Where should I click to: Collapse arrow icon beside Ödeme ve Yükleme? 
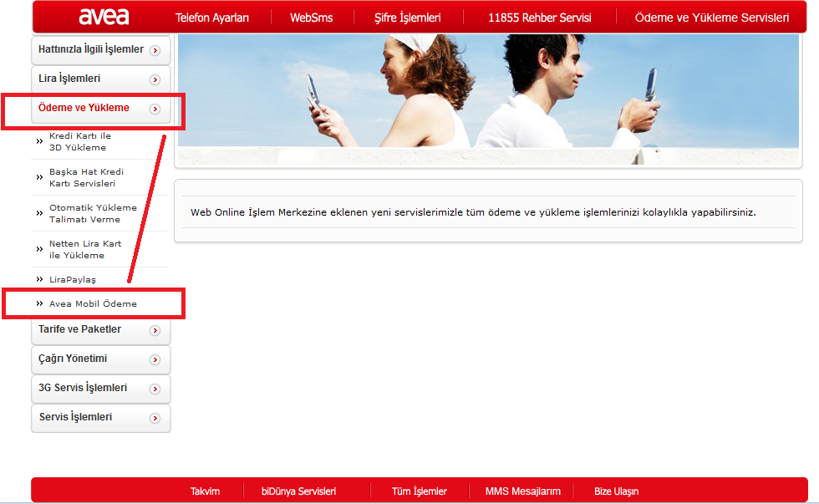point(155,109)
